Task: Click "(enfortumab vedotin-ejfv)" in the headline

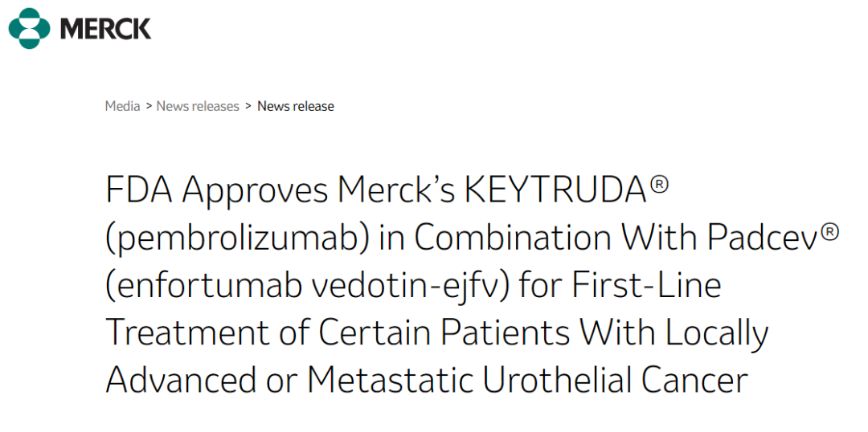Action: (x=306, y=285)
